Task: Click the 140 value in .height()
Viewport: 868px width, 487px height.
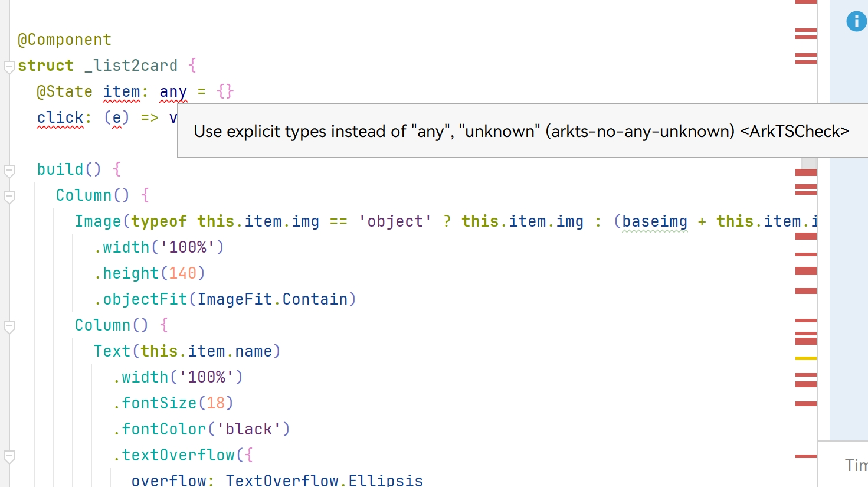Action: [x=182, y=274]
